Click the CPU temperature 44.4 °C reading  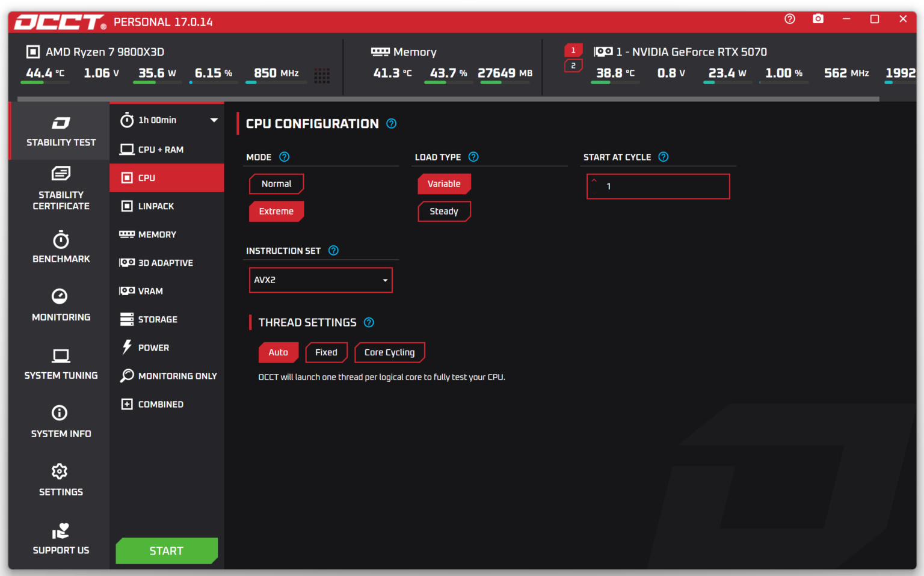point(45,73)
